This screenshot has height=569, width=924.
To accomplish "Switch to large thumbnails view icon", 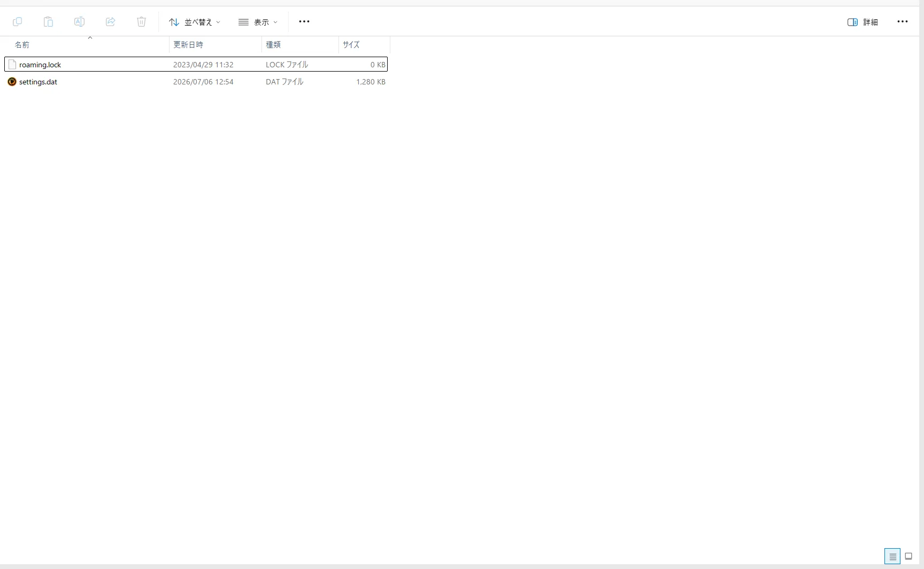I will (908, 556).
